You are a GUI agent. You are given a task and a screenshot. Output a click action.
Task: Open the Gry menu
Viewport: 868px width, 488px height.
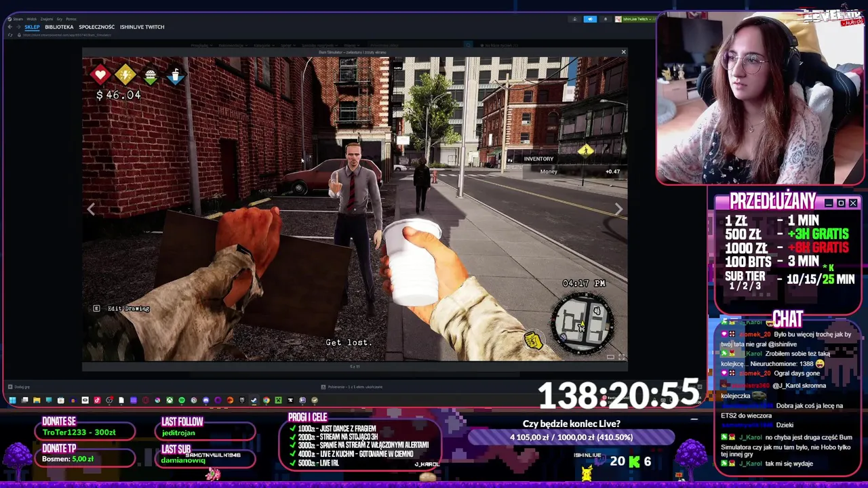click(60, 19)
